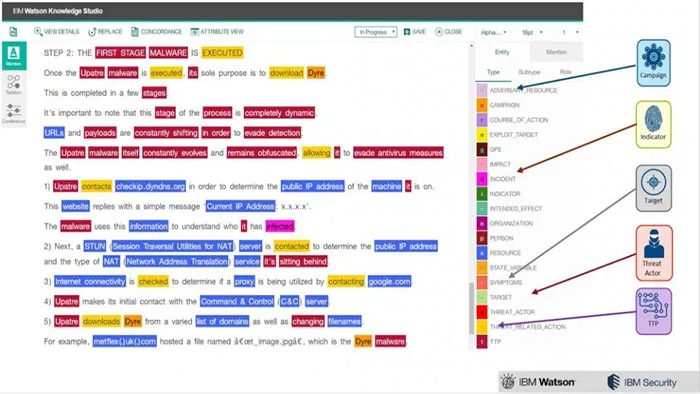
Task: Select the Role sub-tab
Action: [x=566, y=72]
